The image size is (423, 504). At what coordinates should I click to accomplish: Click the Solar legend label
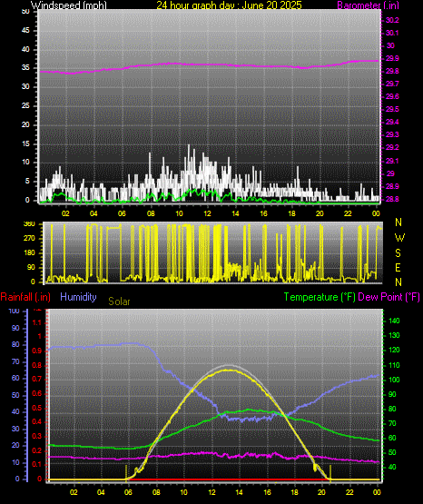(x=119, y=301)
